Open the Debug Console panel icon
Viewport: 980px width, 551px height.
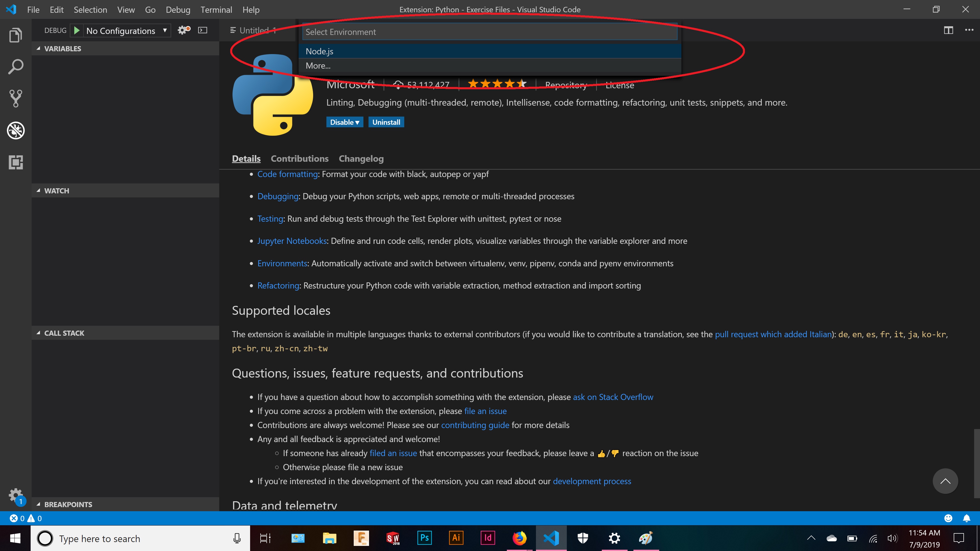click(x=203, y=30)
